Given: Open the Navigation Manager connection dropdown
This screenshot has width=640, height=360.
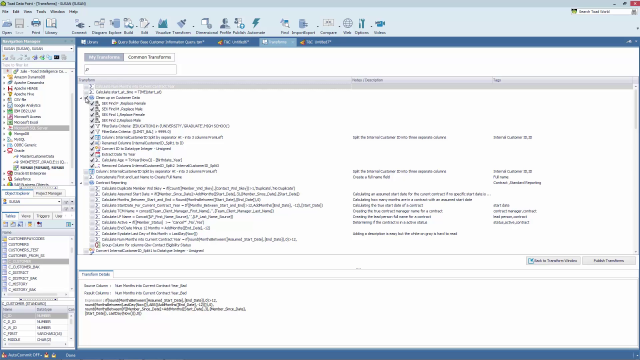Looking at the screenshot, I should point(71,49).
